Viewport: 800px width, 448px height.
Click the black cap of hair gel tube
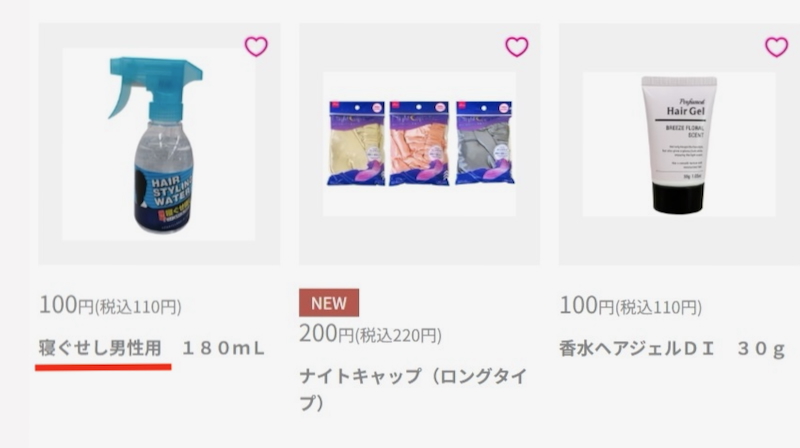click(679, 197)
